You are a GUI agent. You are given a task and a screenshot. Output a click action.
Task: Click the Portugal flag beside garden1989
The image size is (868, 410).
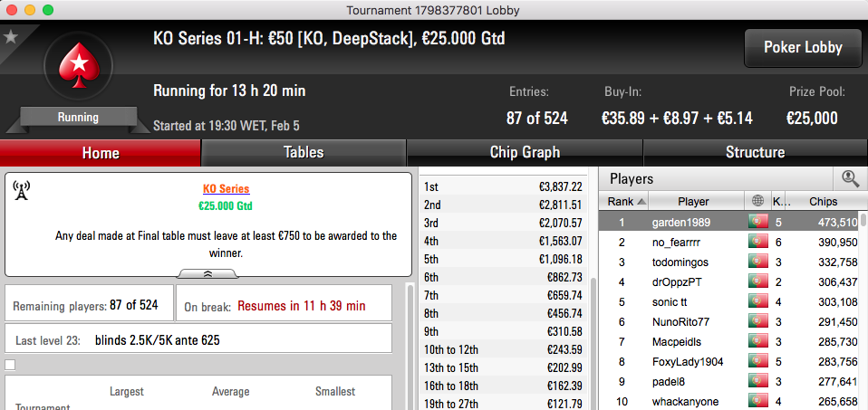(x=757, y=223)
